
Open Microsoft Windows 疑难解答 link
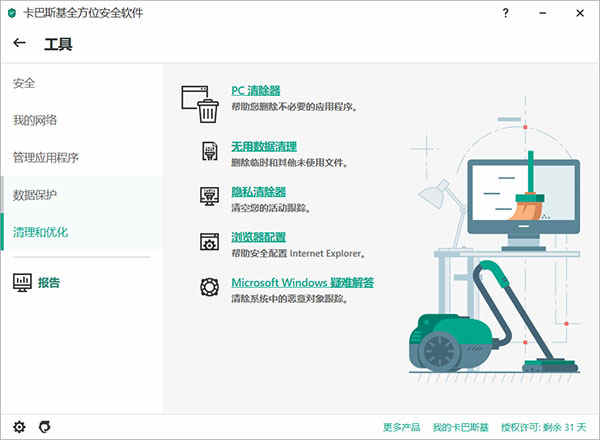[x=303, y=282]
